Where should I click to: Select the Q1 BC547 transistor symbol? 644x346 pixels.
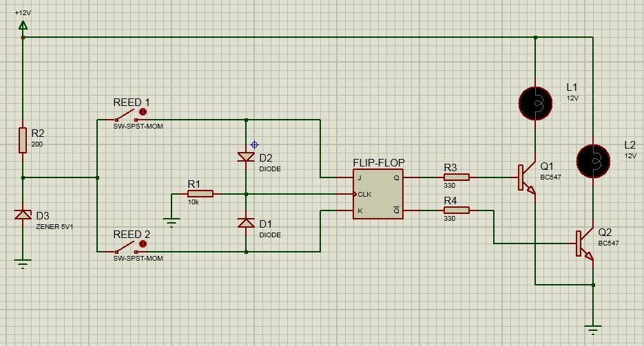coord(527,178)
